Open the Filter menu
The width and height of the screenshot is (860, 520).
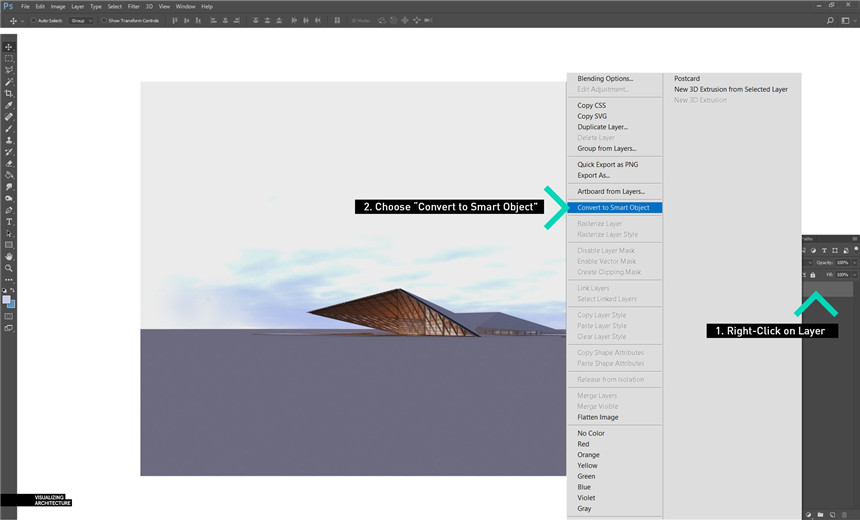133,6
